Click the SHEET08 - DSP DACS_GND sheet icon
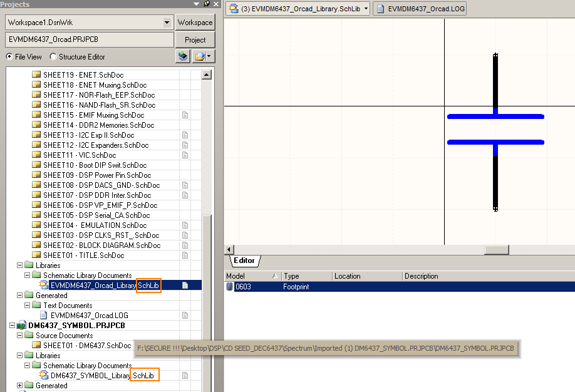 (36, 185)
